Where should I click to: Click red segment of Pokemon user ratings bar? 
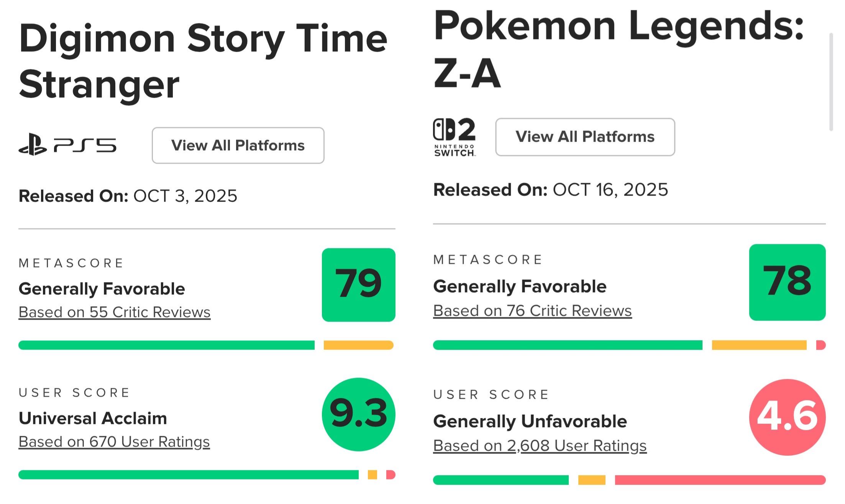pos(720,480)
